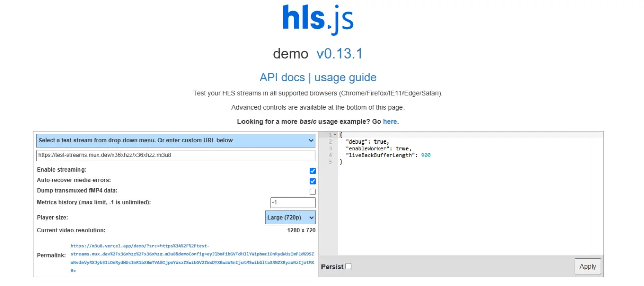644x286 pixels.
Task: Open the Permalink URL
Action: [192, 258]
